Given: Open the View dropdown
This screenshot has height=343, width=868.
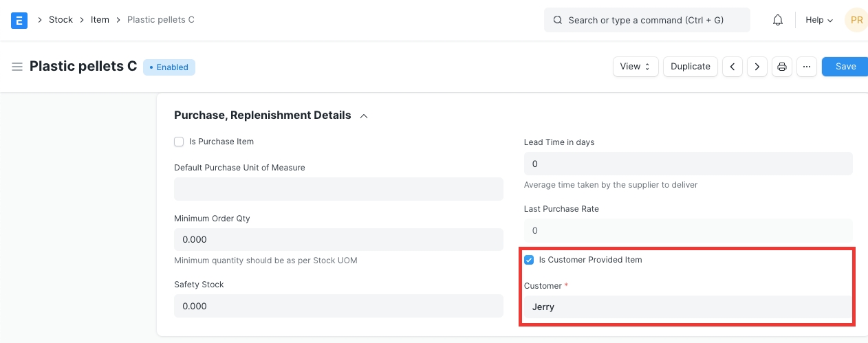Looking at the screenshot, I should (635, 67).
